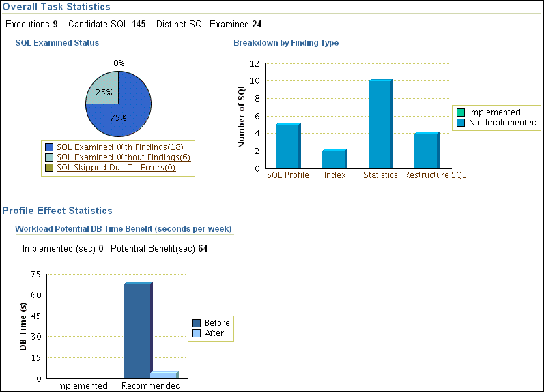Click the Before legend color swatch
This screenshot has height=392, width=544.
click(x=197, y=323)
